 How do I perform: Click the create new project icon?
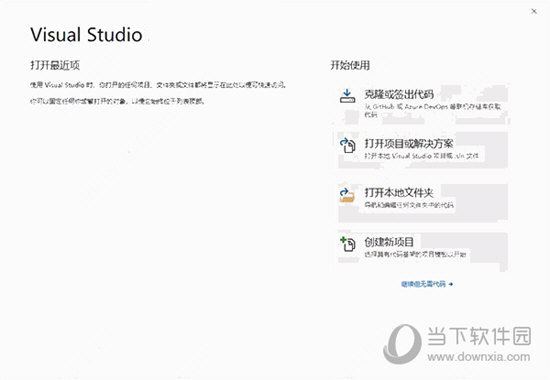point(348,244)
